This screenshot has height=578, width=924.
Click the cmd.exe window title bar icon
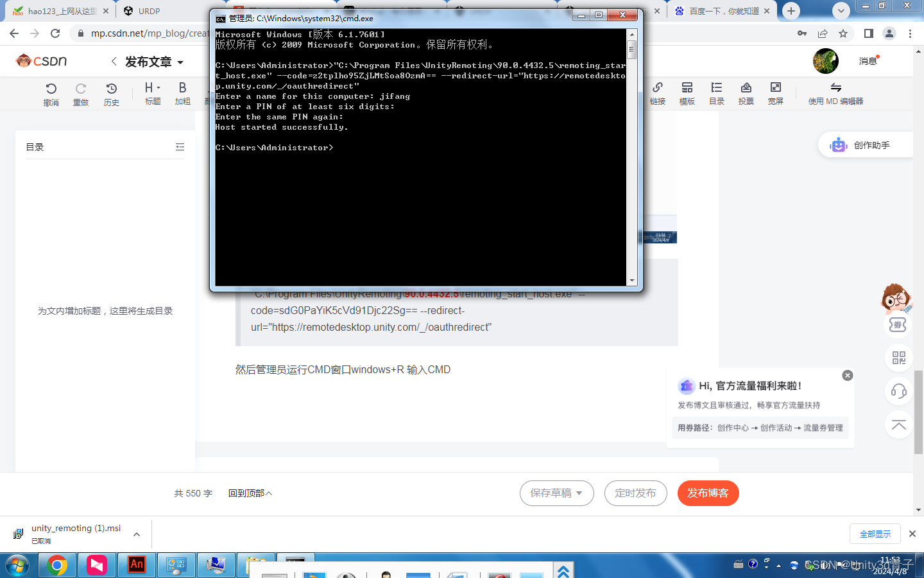[x=221, y=19]
